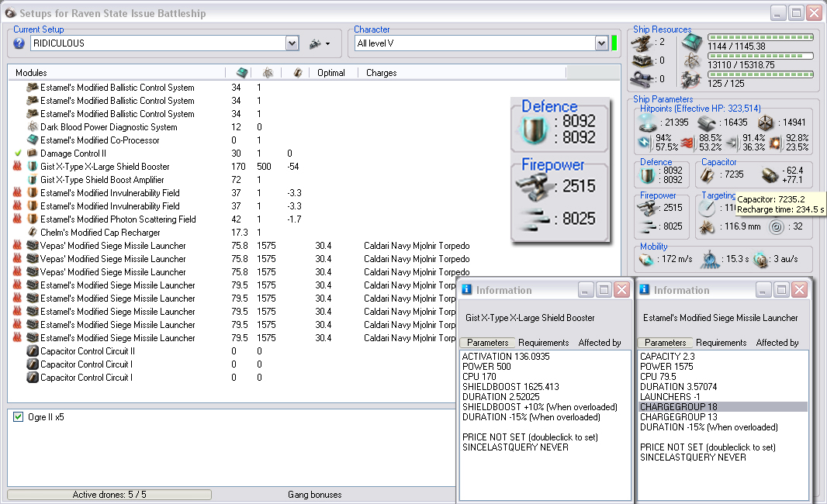The image size is (827, 504).
Task: Click the Active drones 5 / 5 bar
Action: pyautogui.click(x=109, y=495)
